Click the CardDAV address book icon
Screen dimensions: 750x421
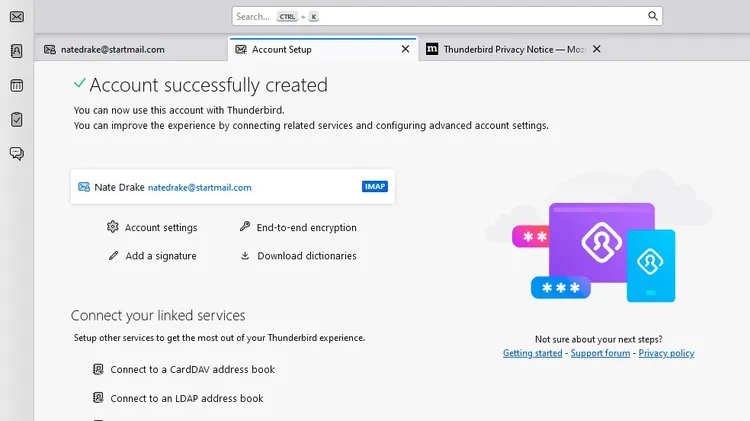[x=98, y=369]
